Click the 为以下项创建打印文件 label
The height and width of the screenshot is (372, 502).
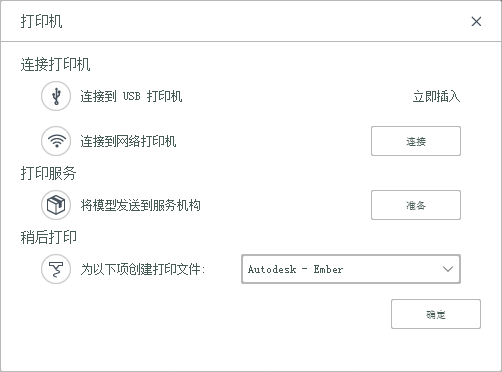pyautogui.click(x=143, y=269)
